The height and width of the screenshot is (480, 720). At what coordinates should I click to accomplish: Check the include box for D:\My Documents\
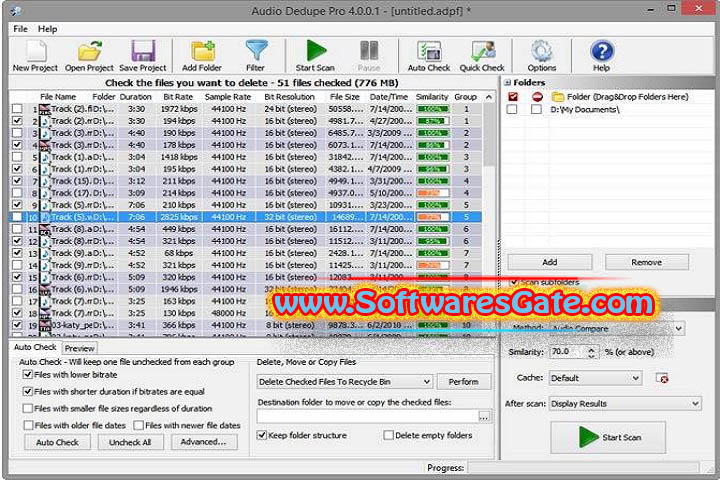(x=512, y=109)
